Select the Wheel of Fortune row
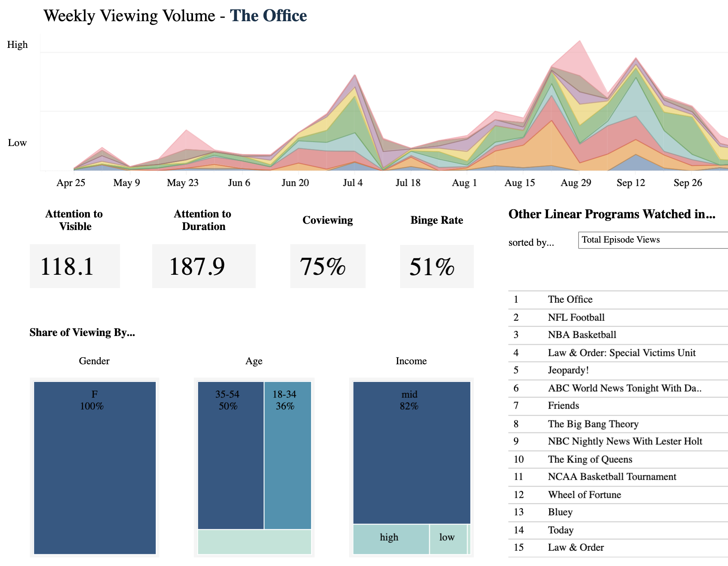This screenshot has height=566, width=728. pos(618,495)
